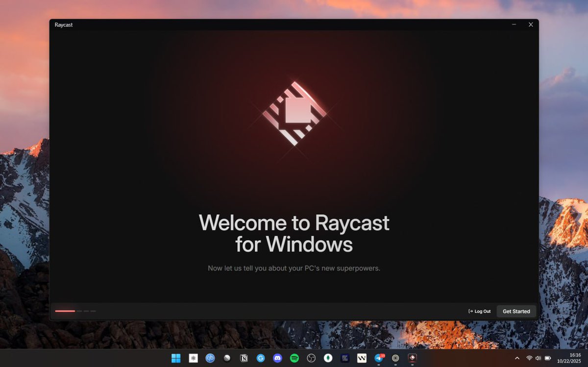The height and width of the screenshot is (367, 588).
Task: Open the Windows Start menu
Action: click(x=176, y=358)
